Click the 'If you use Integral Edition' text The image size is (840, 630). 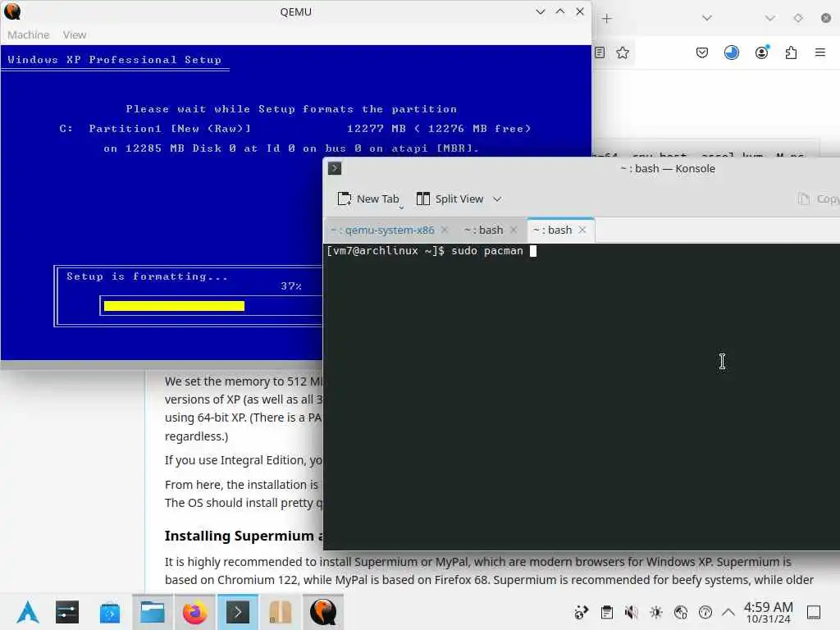coord(244,460)
